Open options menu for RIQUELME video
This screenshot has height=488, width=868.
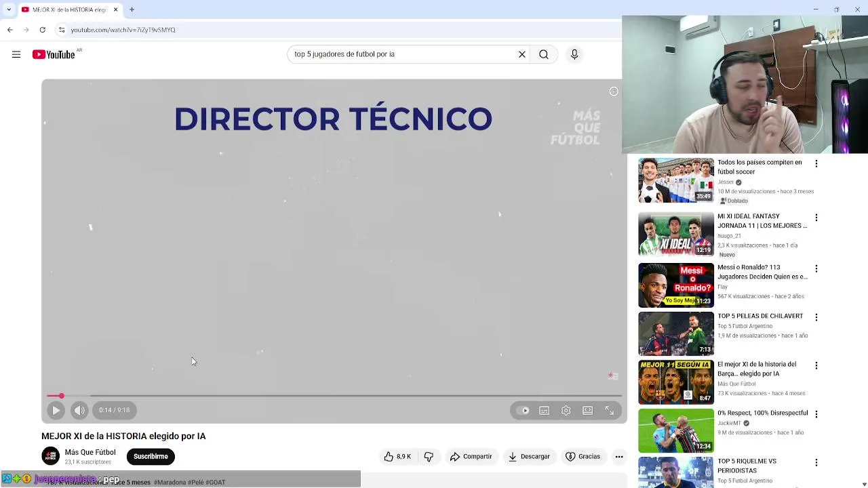[816, 462]
